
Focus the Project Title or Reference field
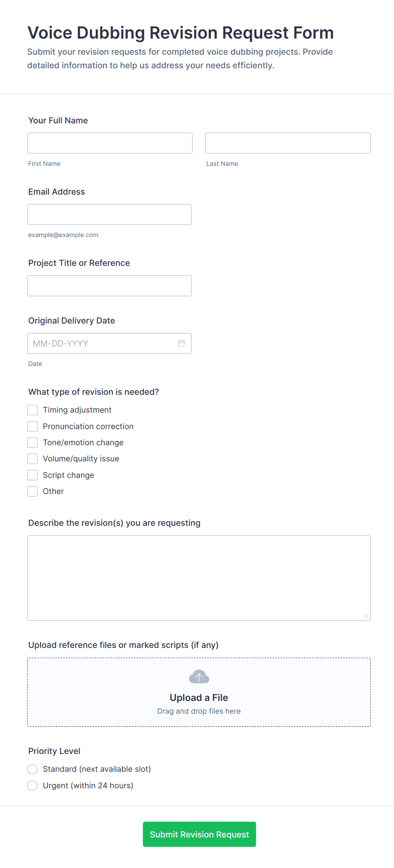tap(109, 286)
